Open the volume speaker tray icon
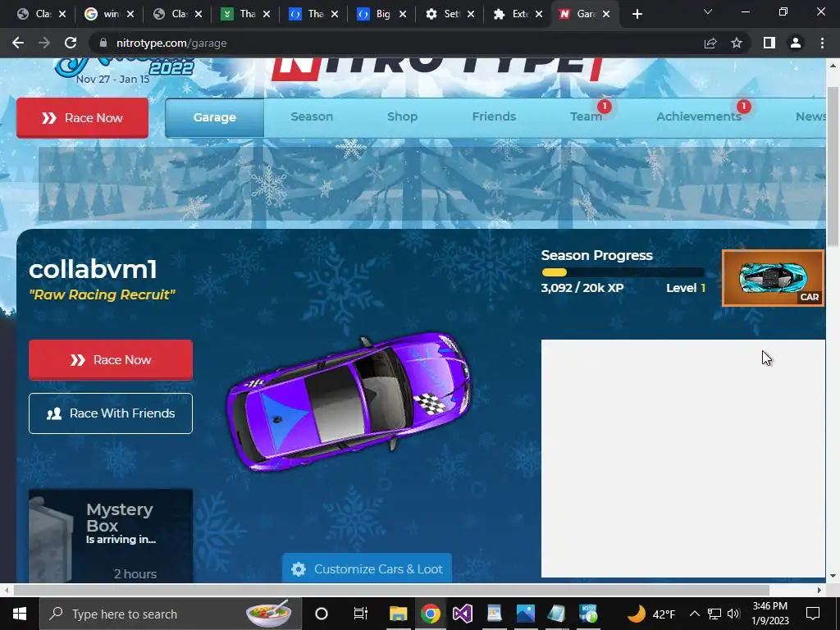 (733, 614)
